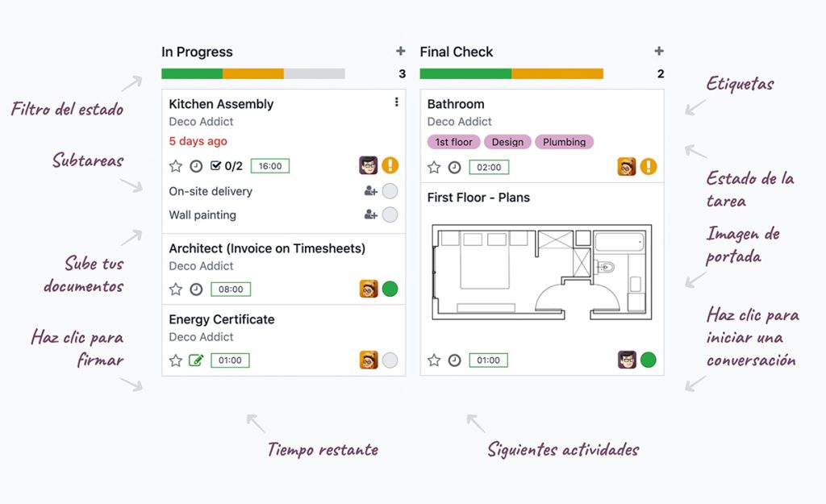Star the Bathroom task
Viewport: 826px width, 504px height.
pos(434,168)
